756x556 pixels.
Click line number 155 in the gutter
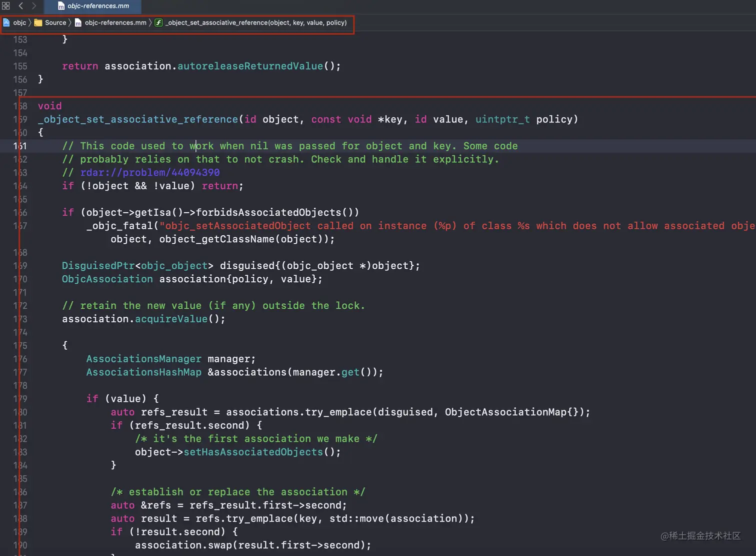[20, 66]
